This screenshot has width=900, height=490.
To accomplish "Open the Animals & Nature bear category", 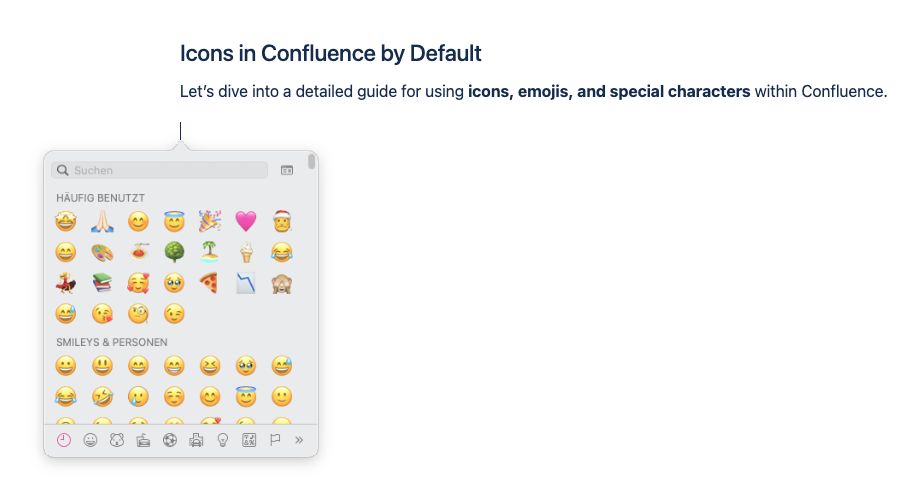I will pyautogui.click(x=117, y=440).
